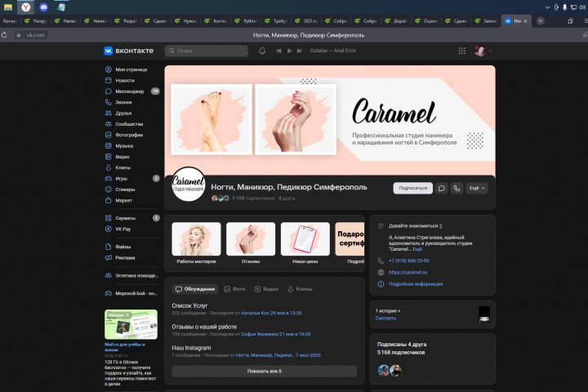Play the current track in the header

[x=289, y=51]
